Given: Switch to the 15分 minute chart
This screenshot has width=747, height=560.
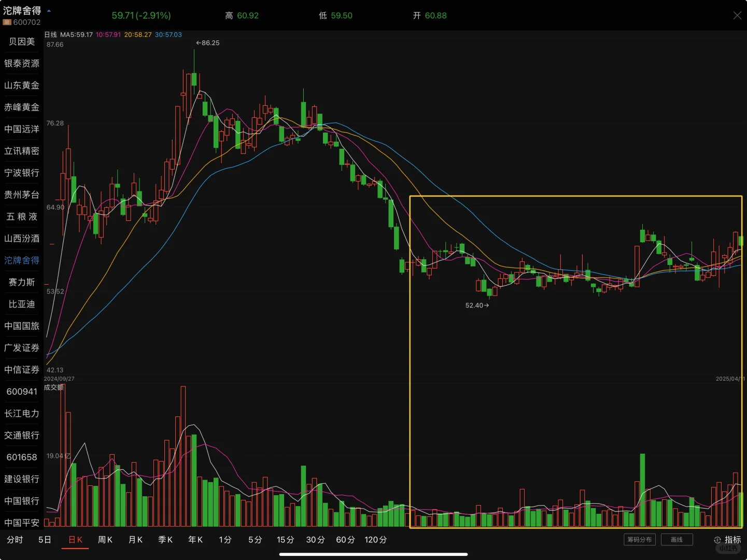Looking at the screenshot, I should (x=285, y=540).
